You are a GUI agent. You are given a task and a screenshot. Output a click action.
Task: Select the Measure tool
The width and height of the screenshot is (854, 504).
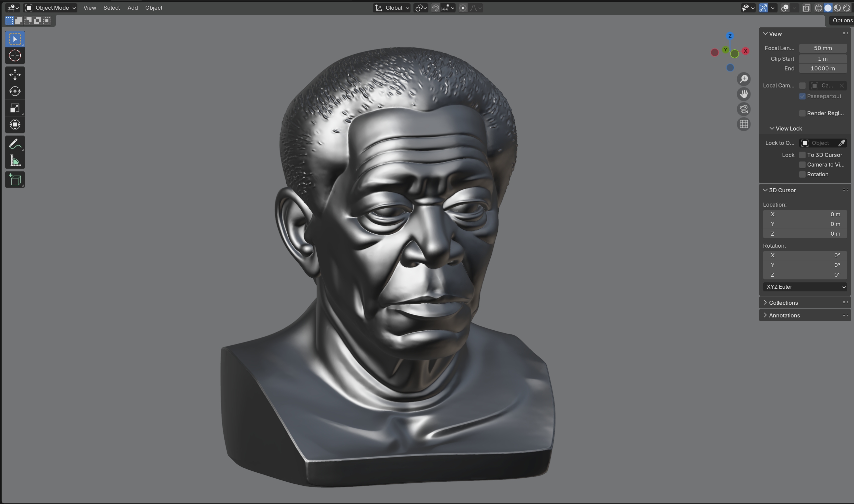(15, 161)
